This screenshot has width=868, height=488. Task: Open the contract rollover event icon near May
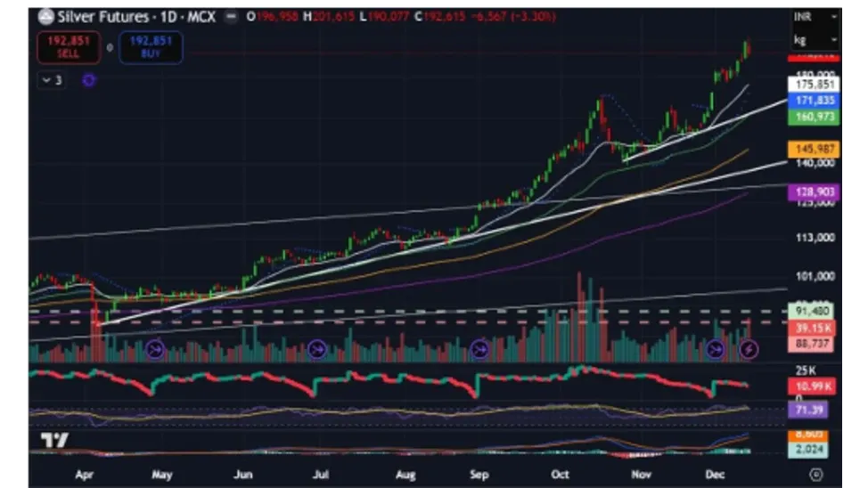click(155, 350)
